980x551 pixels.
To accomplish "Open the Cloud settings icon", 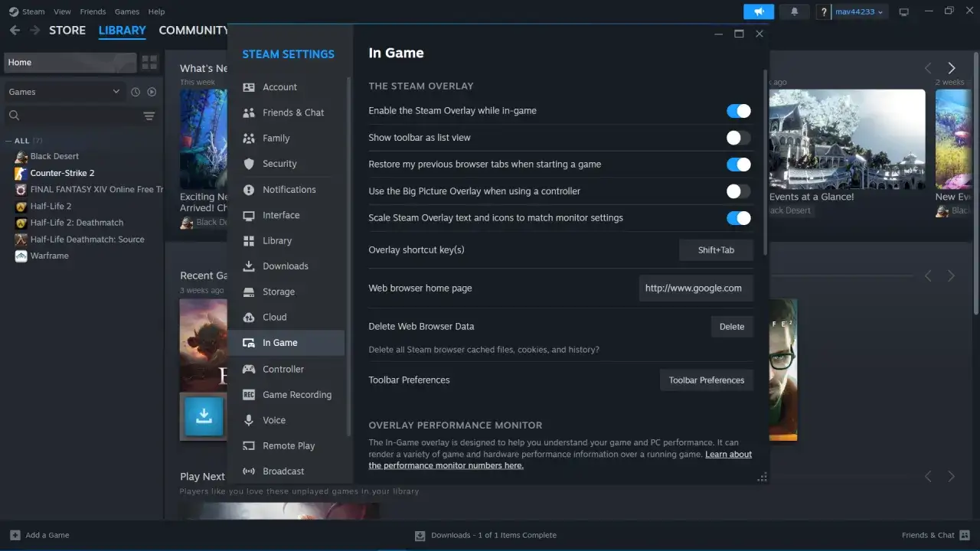I will 249,317.
